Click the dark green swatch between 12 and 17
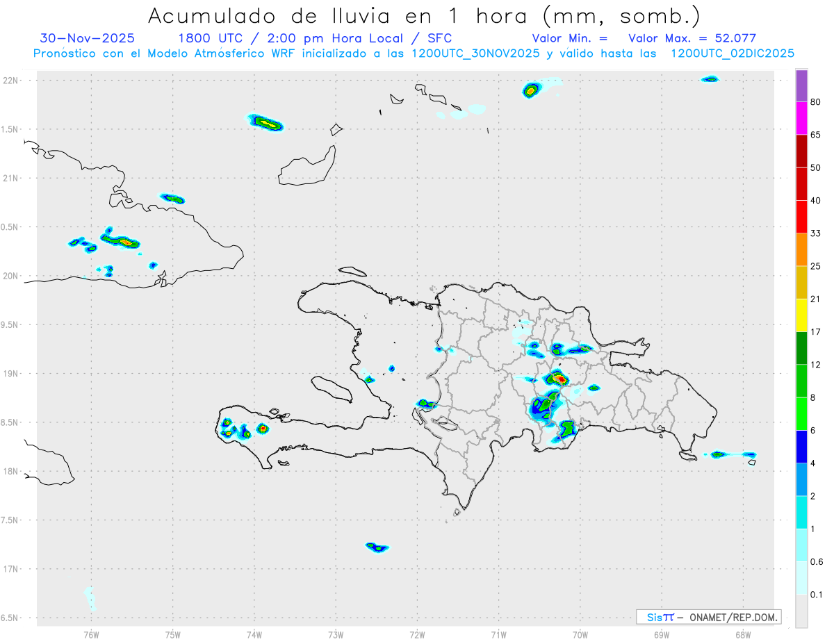Viewport: 834px width, 644px height. point(801,347)
